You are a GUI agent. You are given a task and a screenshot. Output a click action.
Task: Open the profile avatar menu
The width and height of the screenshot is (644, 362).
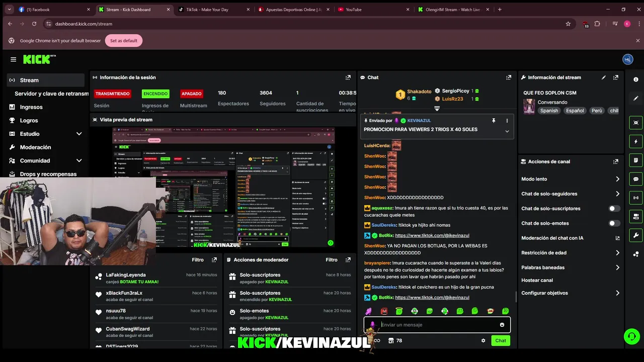point(627,59)
